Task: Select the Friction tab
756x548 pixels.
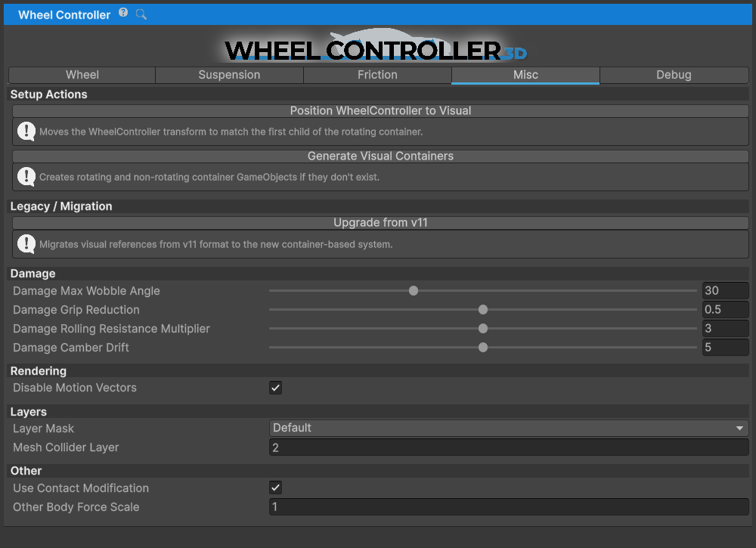Action: point(377,75)
